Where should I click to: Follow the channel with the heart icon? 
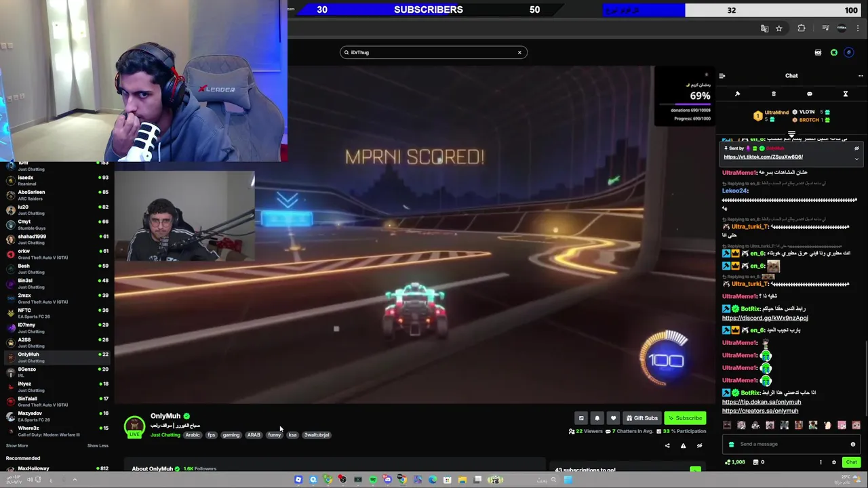pyautogui.click(x=613, y=418)
